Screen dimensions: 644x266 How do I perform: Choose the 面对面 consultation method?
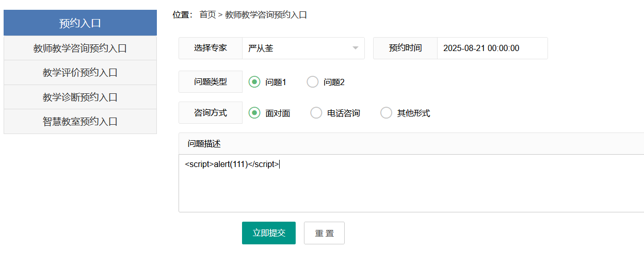[254, 113]
